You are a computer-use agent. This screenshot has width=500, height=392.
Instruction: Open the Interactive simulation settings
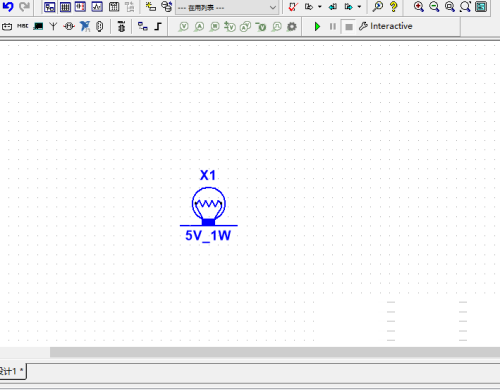pyautogui.click(x=386, y=26)
